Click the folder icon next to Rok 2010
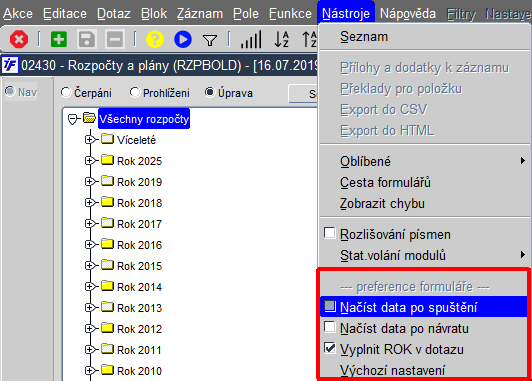 click(107, 370)
